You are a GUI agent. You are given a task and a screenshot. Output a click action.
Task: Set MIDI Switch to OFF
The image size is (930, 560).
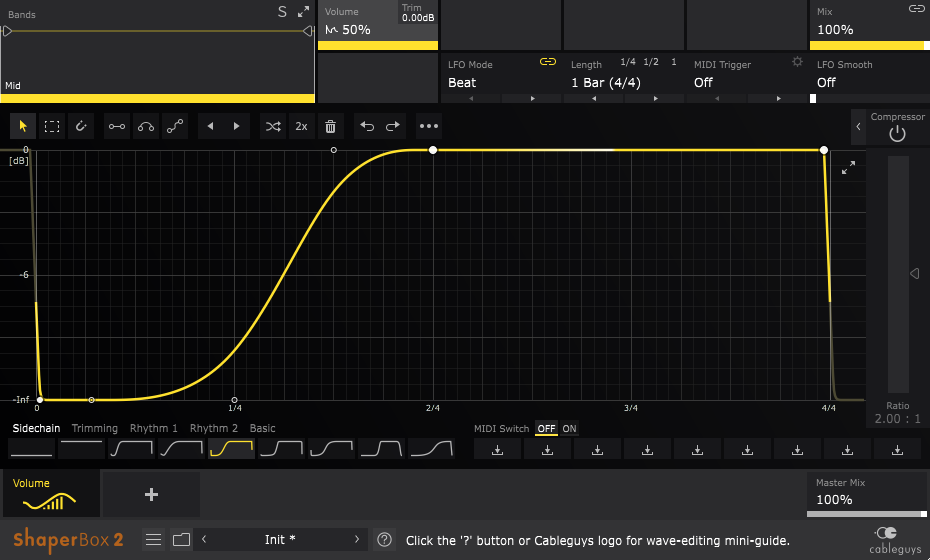click(x=546, y=428)
